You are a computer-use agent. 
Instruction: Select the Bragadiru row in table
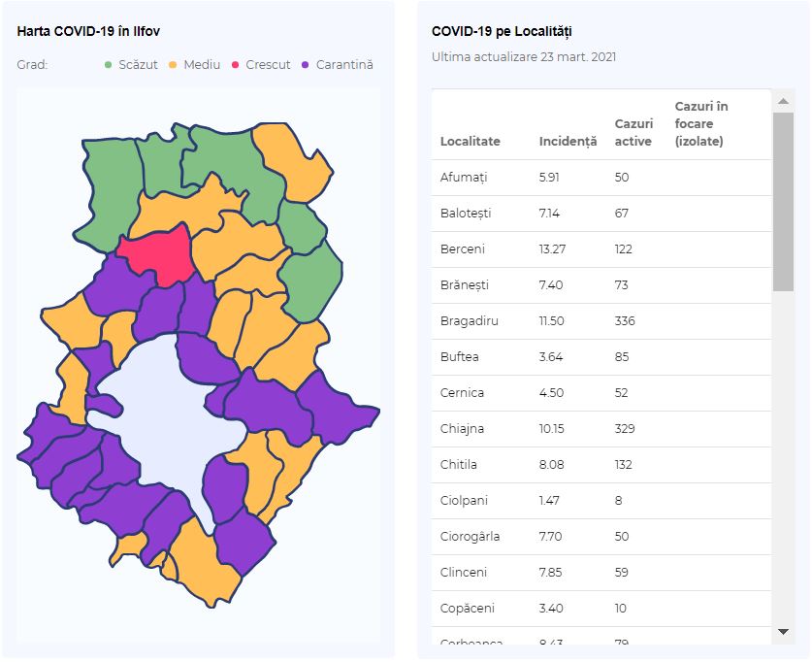point(601,321)
